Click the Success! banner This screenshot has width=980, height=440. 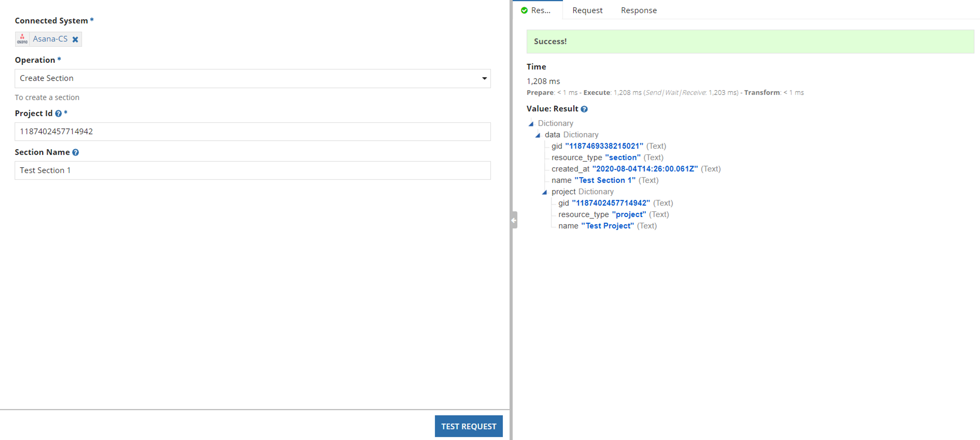tap(750, 41)
